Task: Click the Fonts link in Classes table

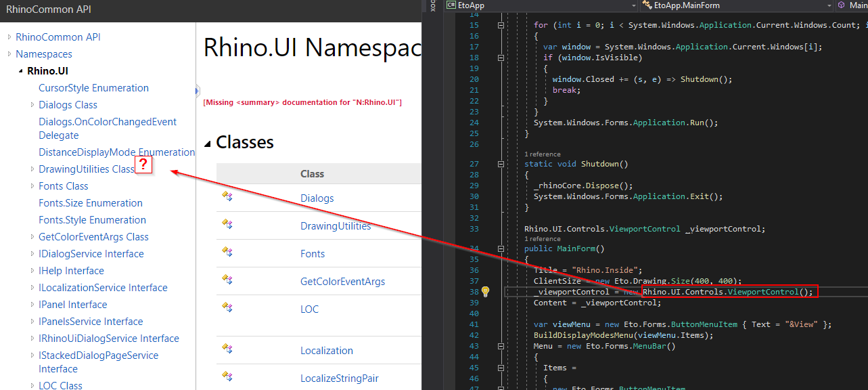Action: pyautogui.click(x=313, y=254)
